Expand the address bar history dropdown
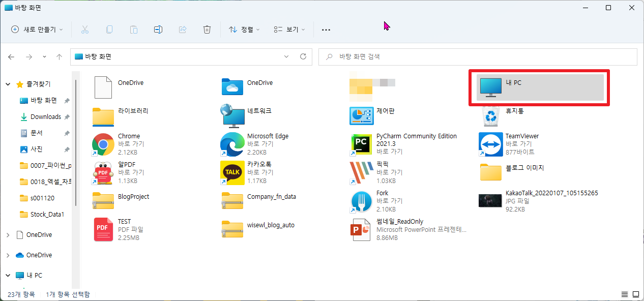 (x=286, y=57)
